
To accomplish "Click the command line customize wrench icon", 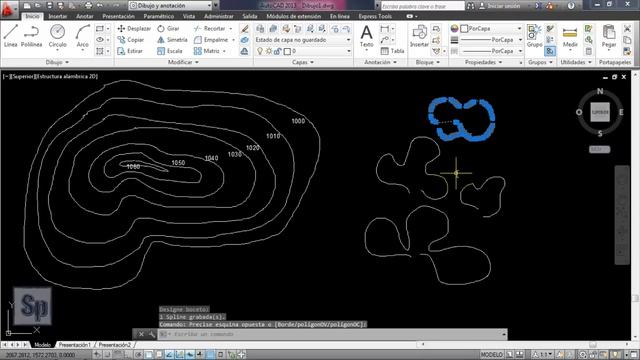I will tap(151, 334).
